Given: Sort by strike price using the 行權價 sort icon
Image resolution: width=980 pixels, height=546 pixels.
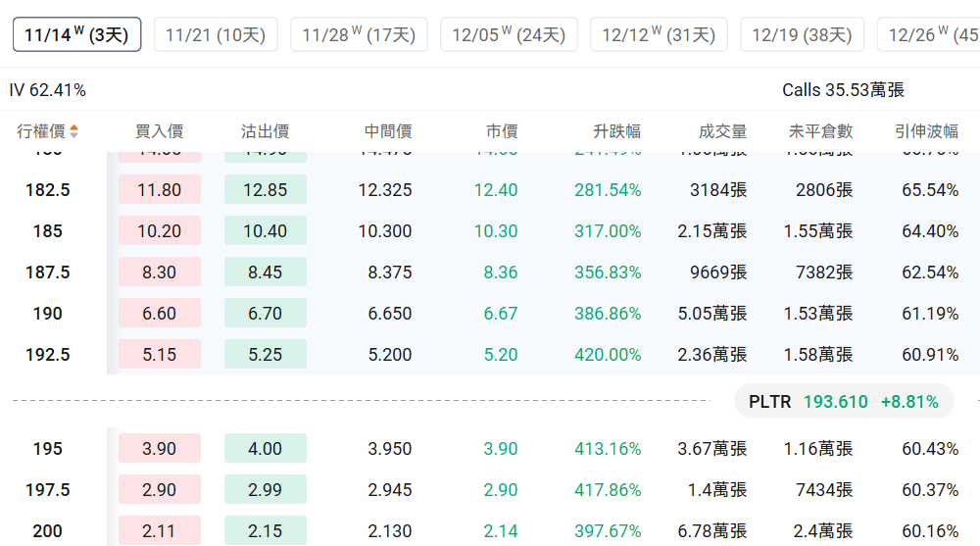Looking at the screenshot, I should pyautogui.click(x=74, y=131).
